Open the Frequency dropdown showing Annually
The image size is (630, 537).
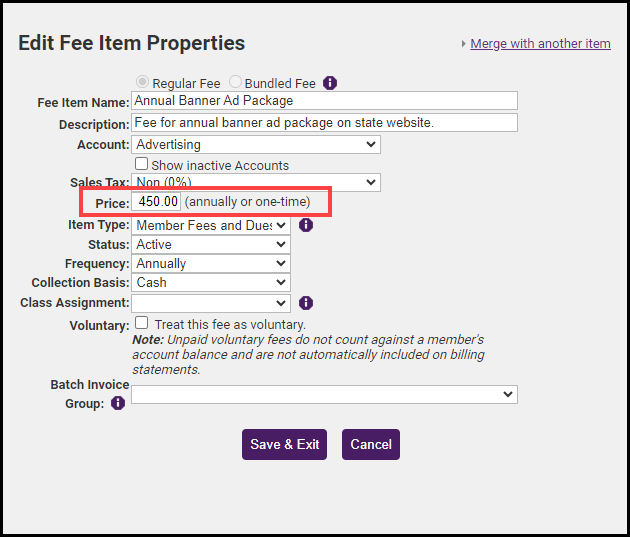[x=211, y=263]
